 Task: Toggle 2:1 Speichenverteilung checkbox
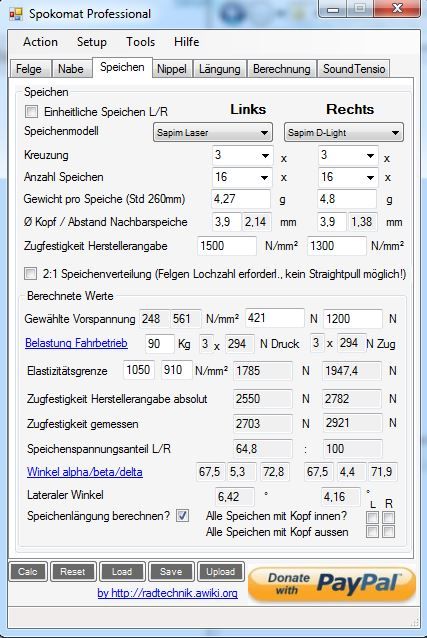coord(30,273)
